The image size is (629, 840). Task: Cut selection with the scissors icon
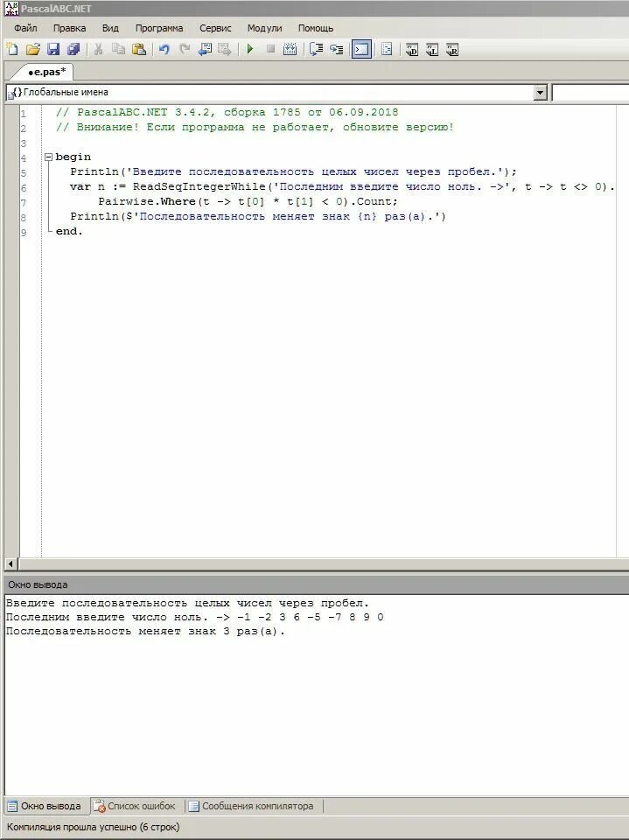point(98,49)
